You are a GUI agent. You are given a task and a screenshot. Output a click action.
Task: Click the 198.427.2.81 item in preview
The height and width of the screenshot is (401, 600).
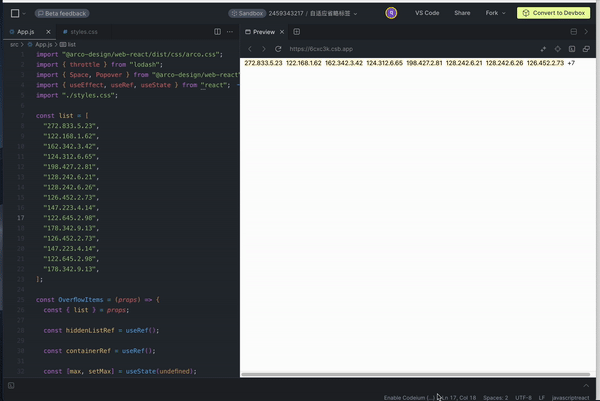[x=424, y=63]
